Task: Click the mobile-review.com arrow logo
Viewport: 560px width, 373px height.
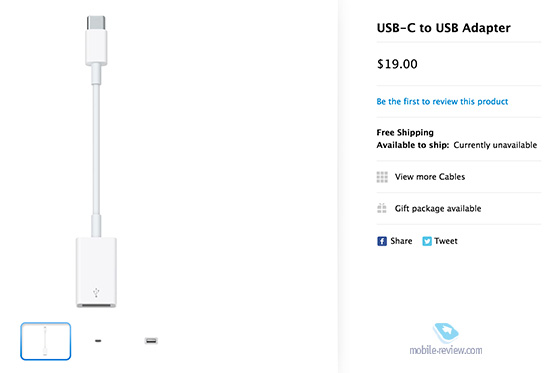Action: (445, 332)
